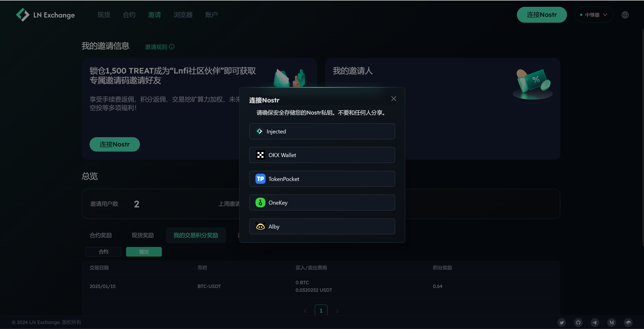Screen dimensions: 644x329
Task: Open the 合约 nav menu
Action: point(129,15)
